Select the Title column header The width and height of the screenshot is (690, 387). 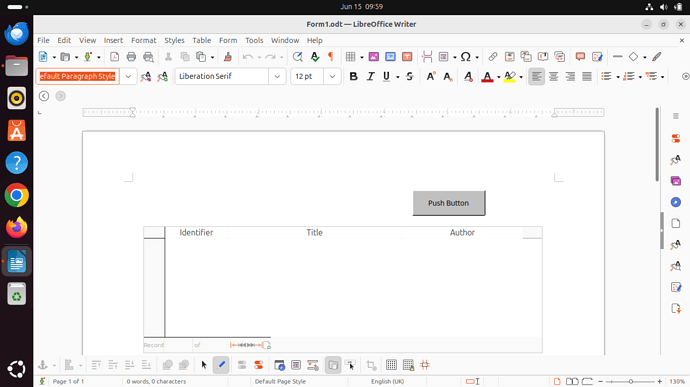point(314,232)
